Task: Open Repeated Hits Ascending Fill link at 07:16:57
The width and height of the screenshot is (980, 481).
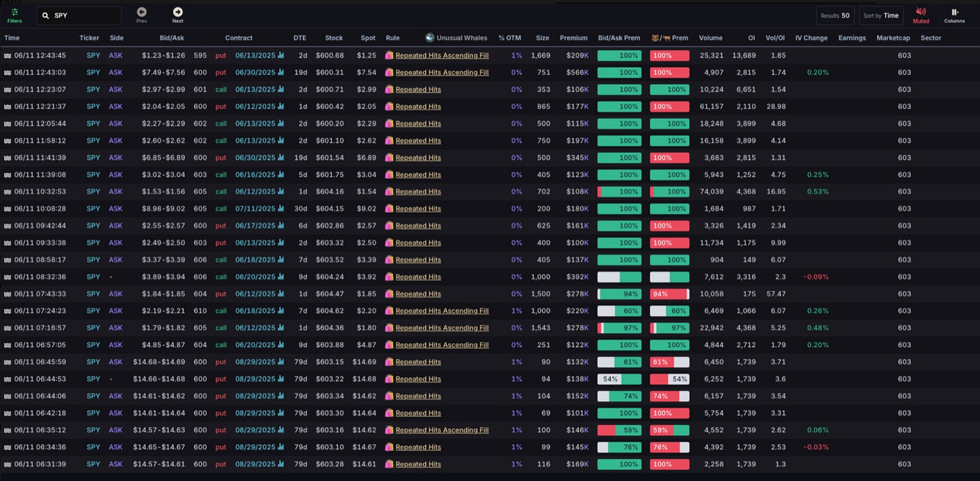Action: point(442,328)
